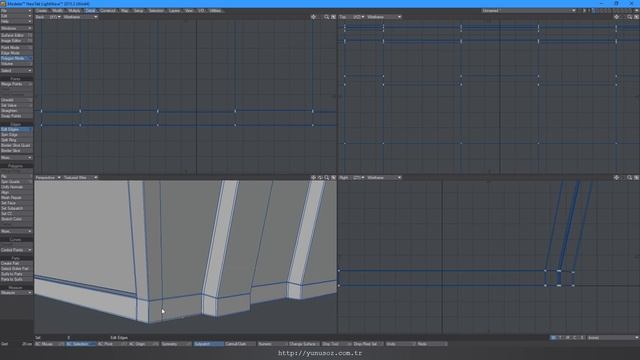
Task: Enable Point Mode selection
Action: (16, 48)
